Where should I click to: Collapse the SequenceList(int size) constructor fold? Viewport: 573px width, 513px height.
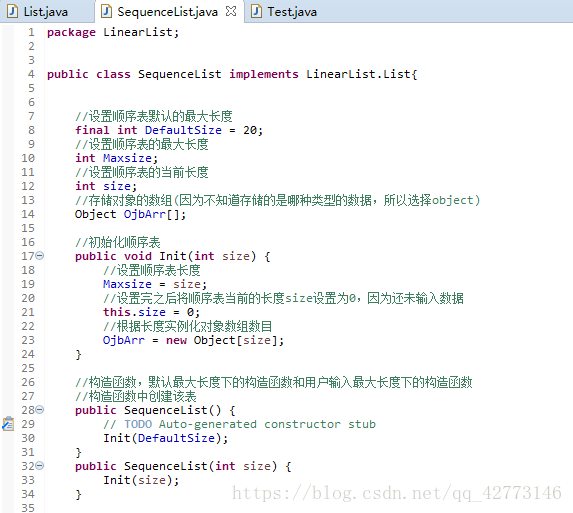[40, 466]
